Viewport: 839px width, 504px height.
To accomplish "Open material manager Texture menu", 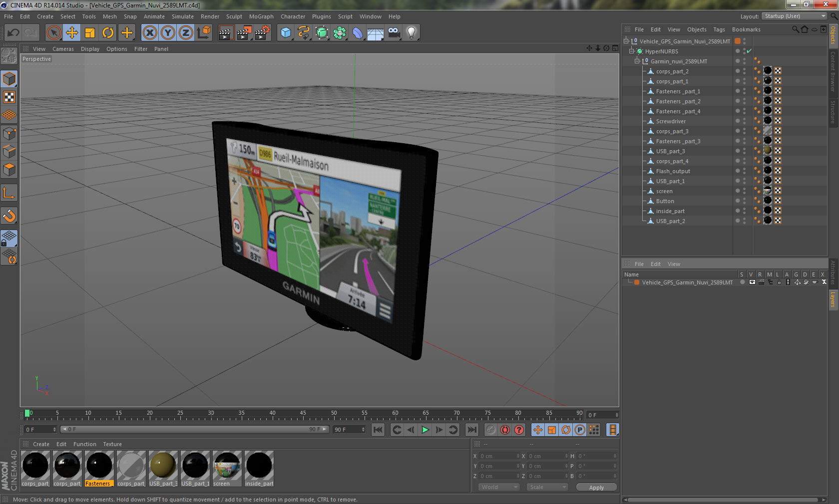I will pyautogui.click(x=112, y=444).
